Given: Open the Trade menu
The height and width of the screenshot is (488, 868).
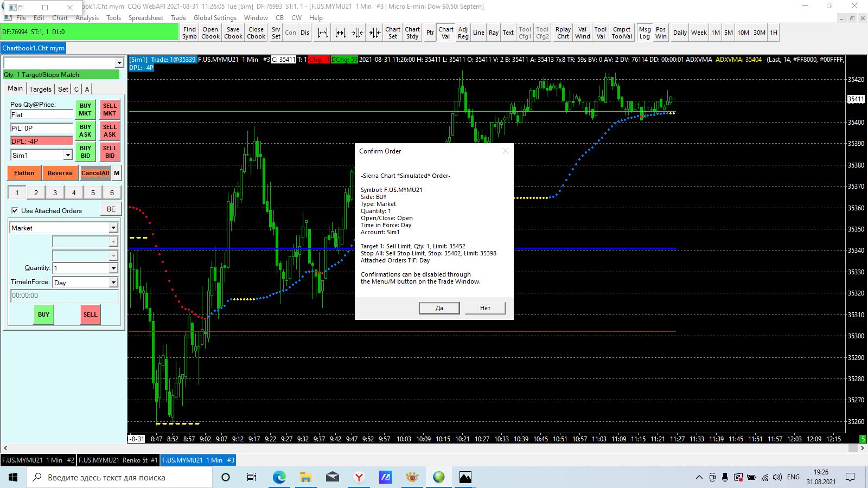Looking at the screenshot, I should (x=178, y=18).
